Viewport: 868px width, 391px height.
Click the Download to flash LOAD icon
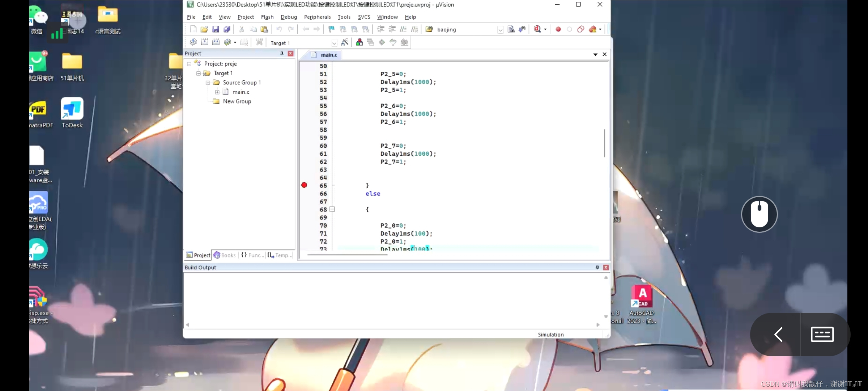(x=259, y=42)
